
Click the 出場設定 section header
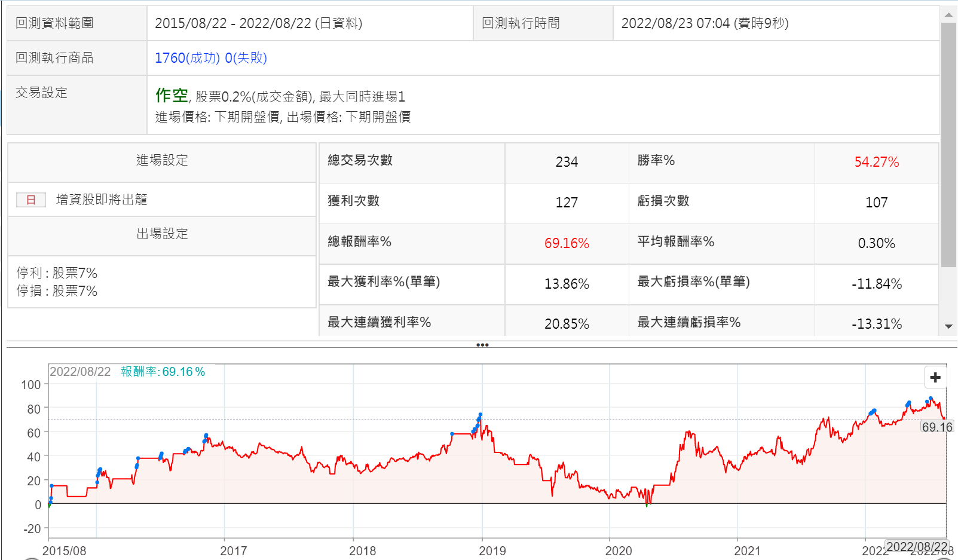[162, 234]
